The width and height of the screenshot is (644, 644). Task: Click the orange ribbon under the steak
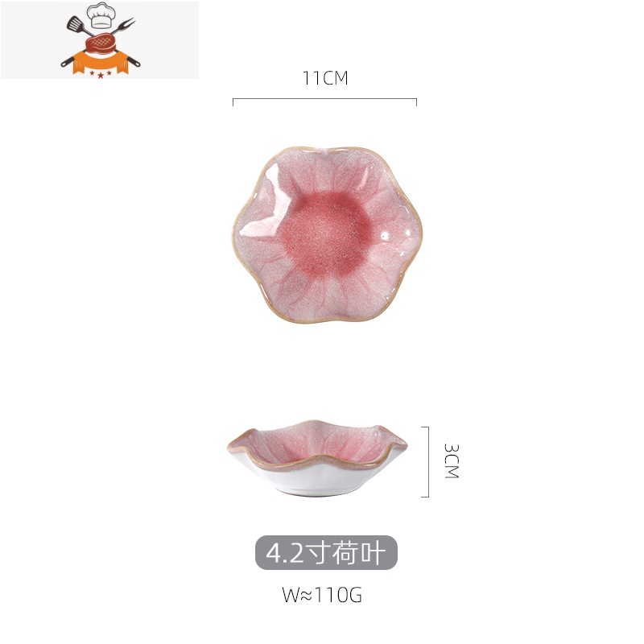101,64
